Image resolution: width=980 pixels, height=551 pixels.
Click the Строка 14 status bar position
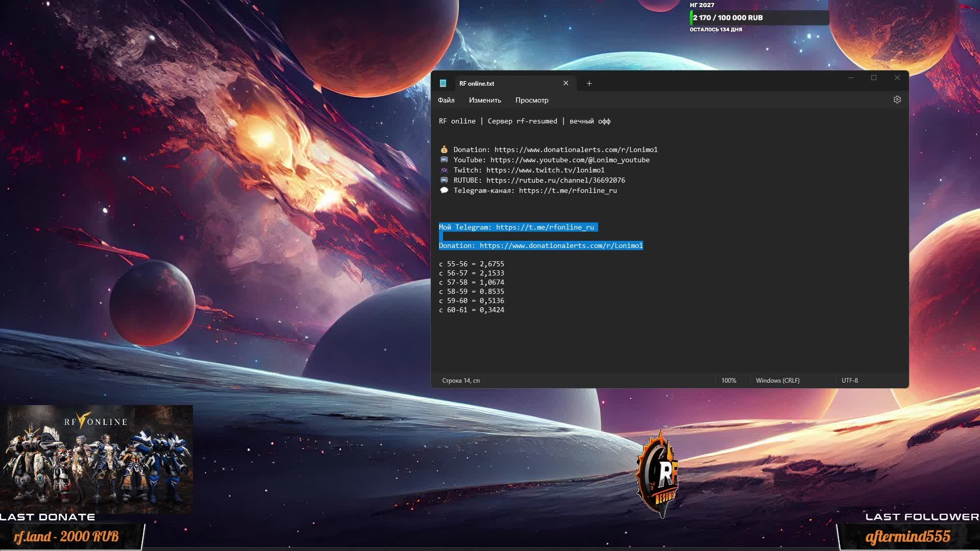[461, 381]
